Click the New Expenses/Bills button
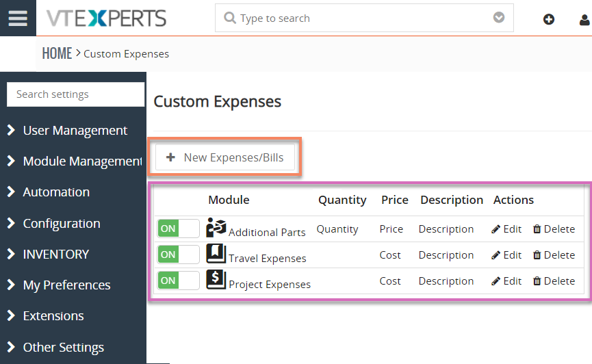Viewport: 592px width, 364px height. [x=225, y=157]
